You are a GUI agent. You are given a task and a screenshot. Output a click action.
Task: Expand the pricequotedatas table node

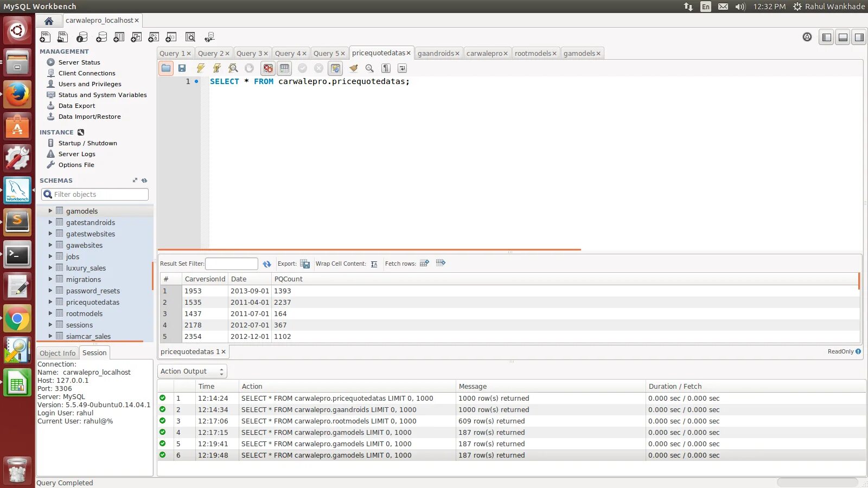(x=50, y=302)
